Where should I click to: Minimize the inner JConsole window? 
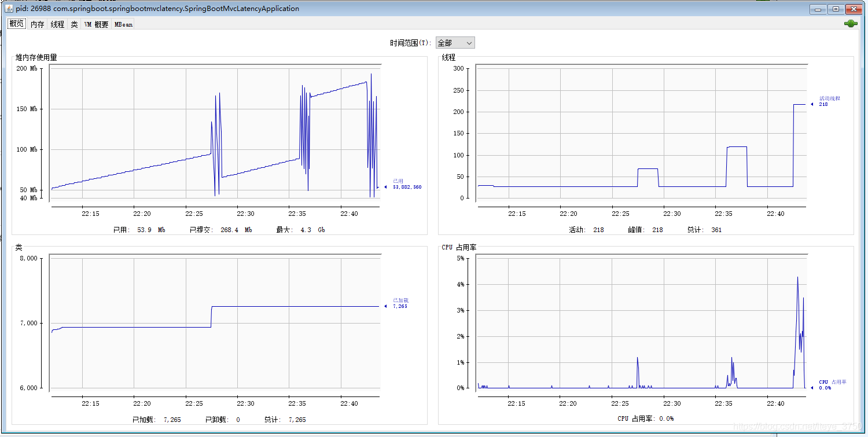click(x=818, y=9)
